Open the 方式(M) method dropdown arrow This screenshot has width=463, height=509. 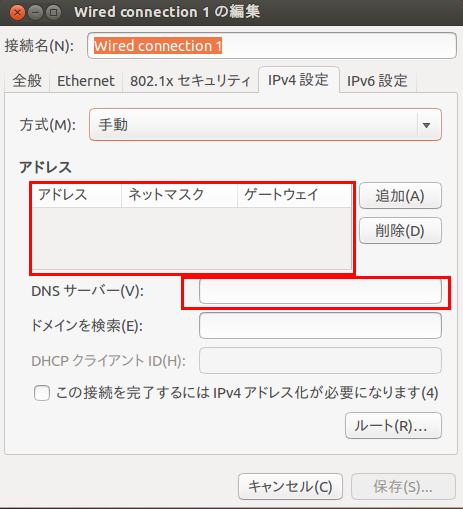click(426, 125)
